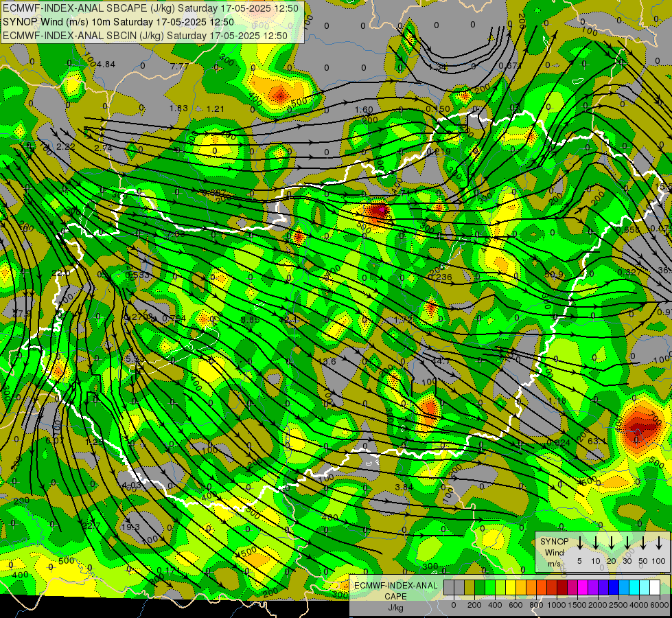Click the 27.9 value on the map
The height and width of the screenshot is (618, 672).
click(x=21, y=312)
